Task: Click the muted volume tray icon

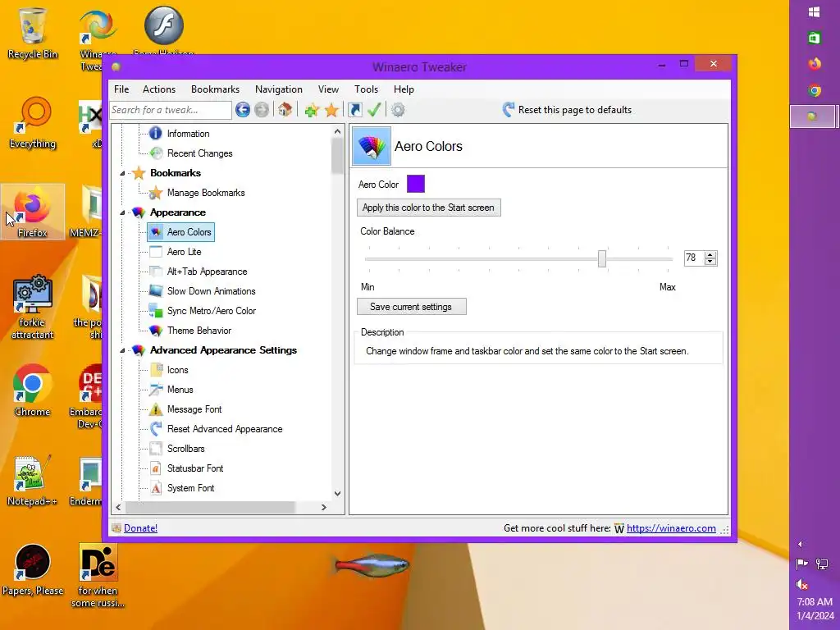Action: coord(802,584)
